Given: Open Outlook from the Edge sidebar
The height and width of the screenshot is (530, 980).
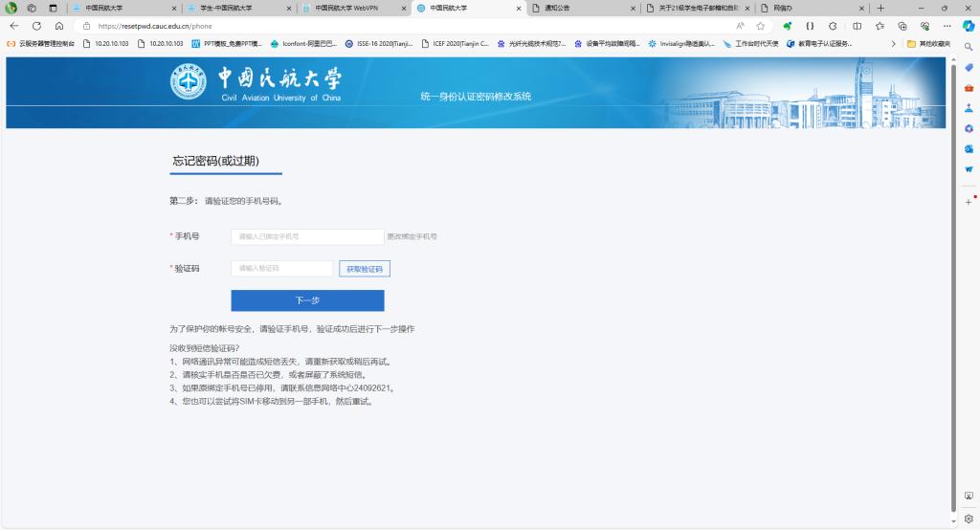Looking at the screenshot, I should (x=969, y=148).
